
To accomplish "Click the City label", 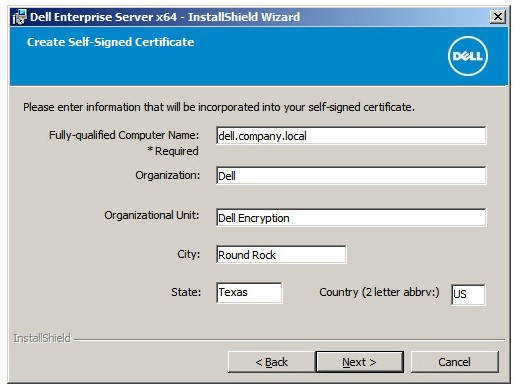I will 189,254.
